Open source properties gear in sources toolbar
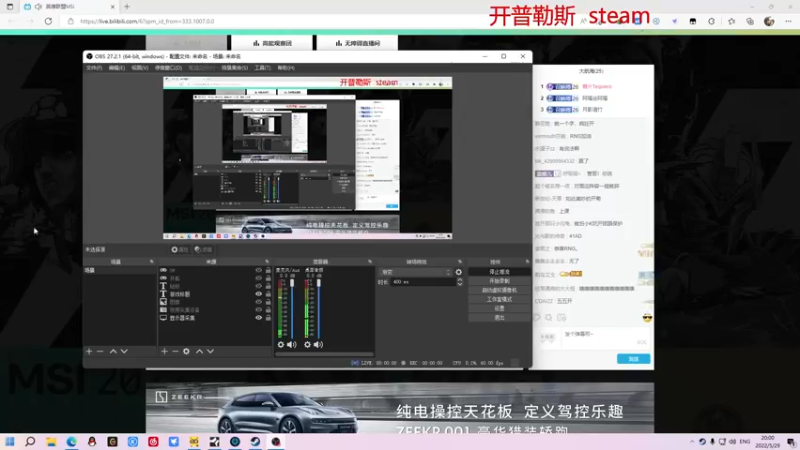Screen dimensions: 800x450 pyautogui.click(x=186, y=351)
